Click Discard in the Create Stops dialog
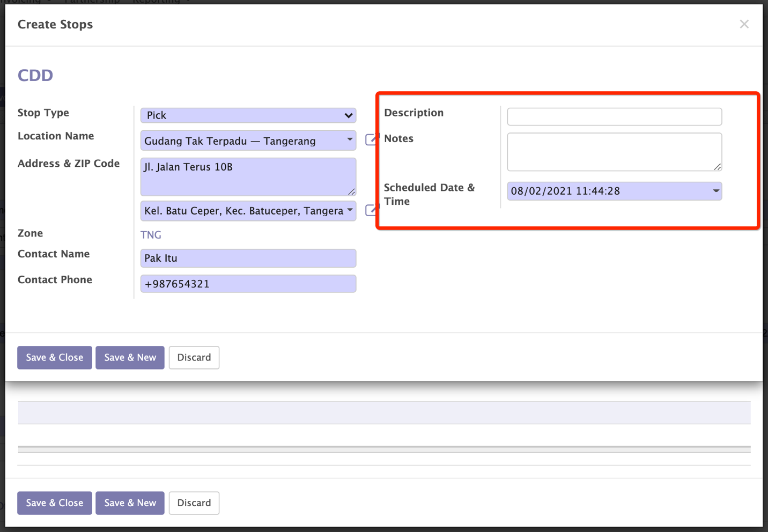 click(194, 358)
